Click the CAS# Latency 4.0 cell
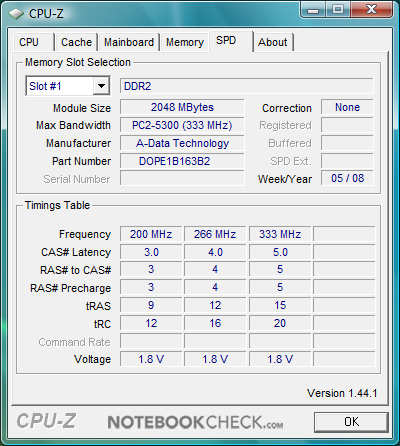This screenshot has width=400, height=446. (x=215, y=252)
